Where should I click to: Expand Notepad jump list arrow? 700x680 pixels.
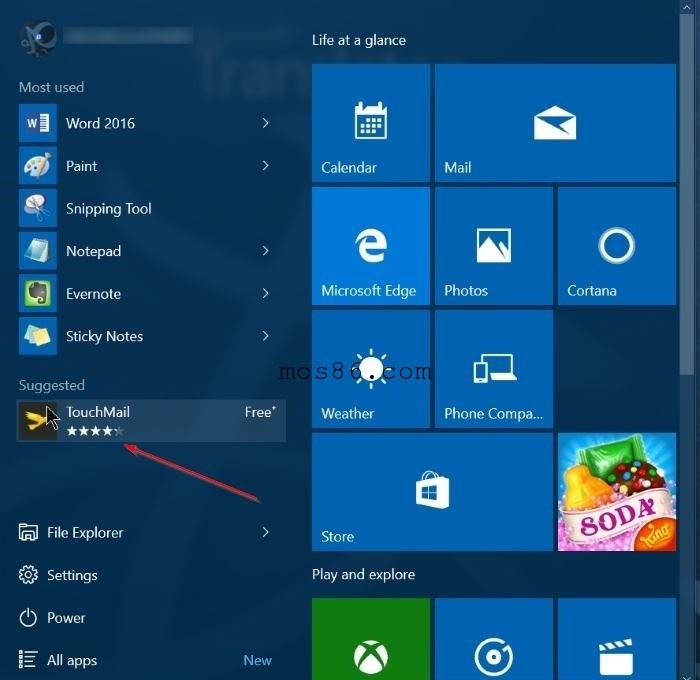click(x=266, y=250)
